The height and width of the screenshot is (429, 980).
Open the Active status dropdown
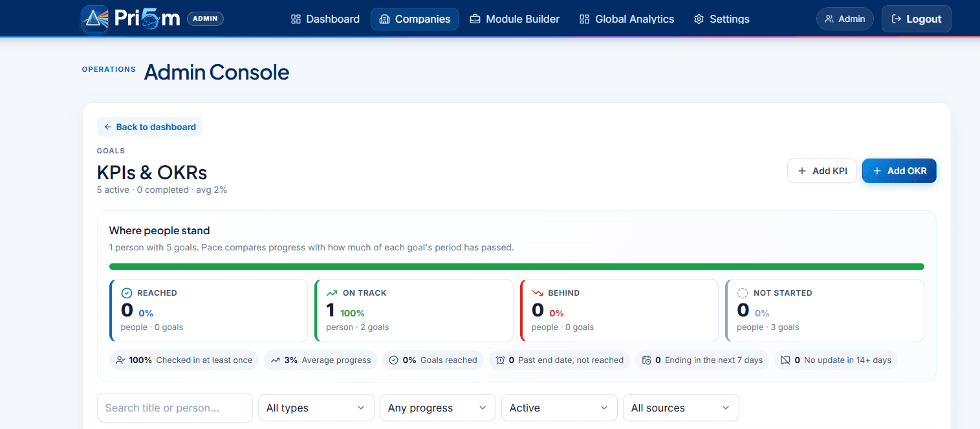click(560, 408)
